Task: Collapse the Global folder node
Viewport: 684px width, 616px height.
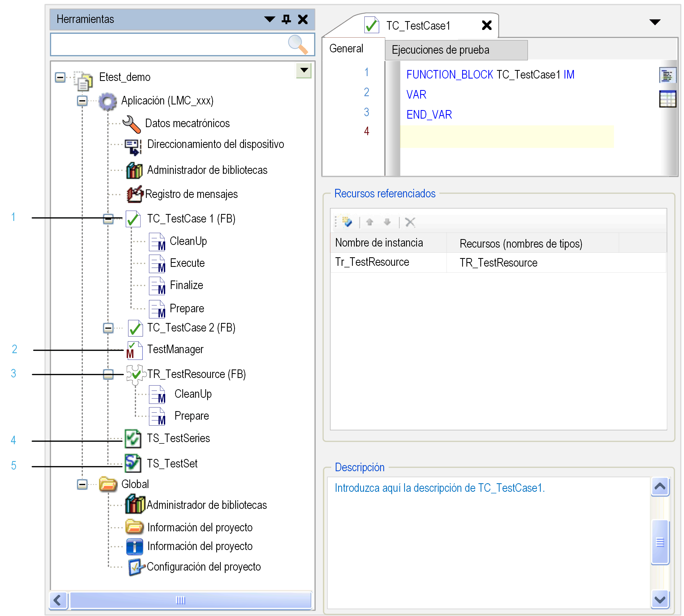Action: (x=82, y=484)
